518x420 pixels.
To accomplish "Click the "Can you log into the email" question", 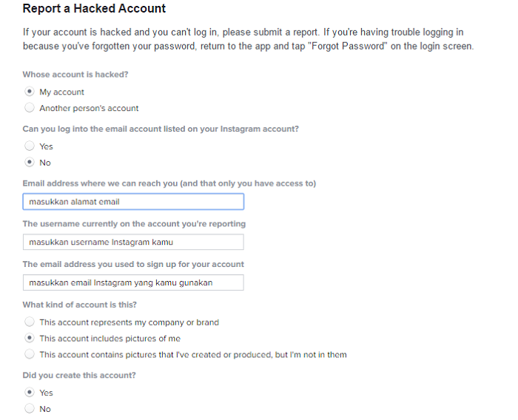I will pos(161,129).
